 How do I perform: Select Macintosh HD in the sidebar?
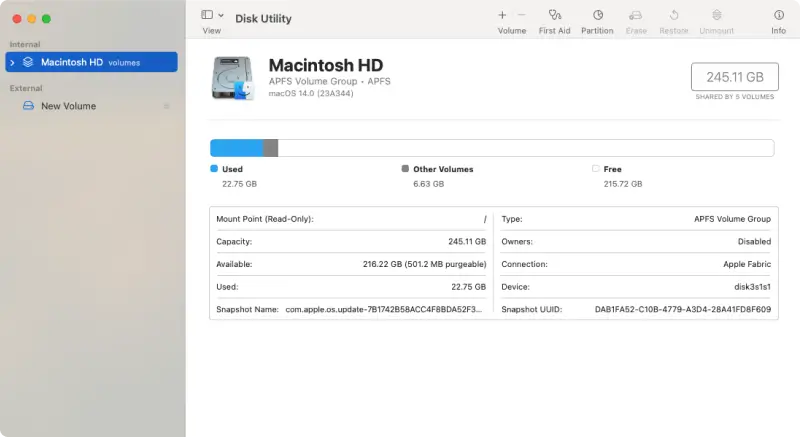click(91, 62)
